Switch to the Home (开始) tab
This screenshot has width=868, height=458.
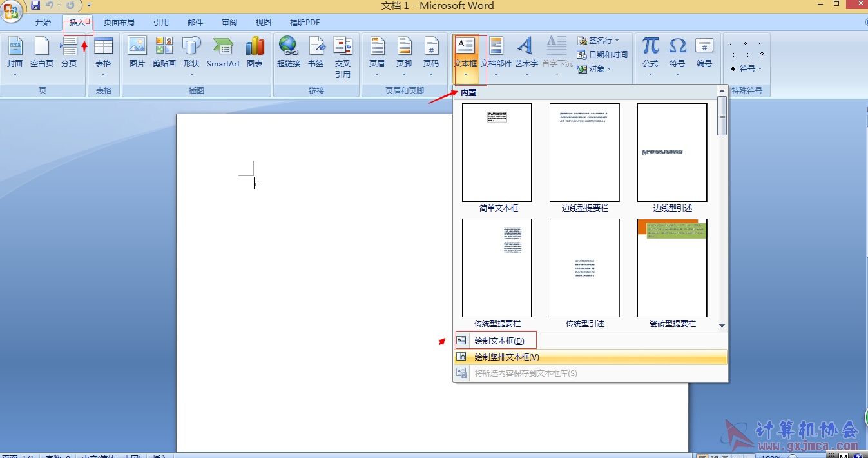point(43,23)
